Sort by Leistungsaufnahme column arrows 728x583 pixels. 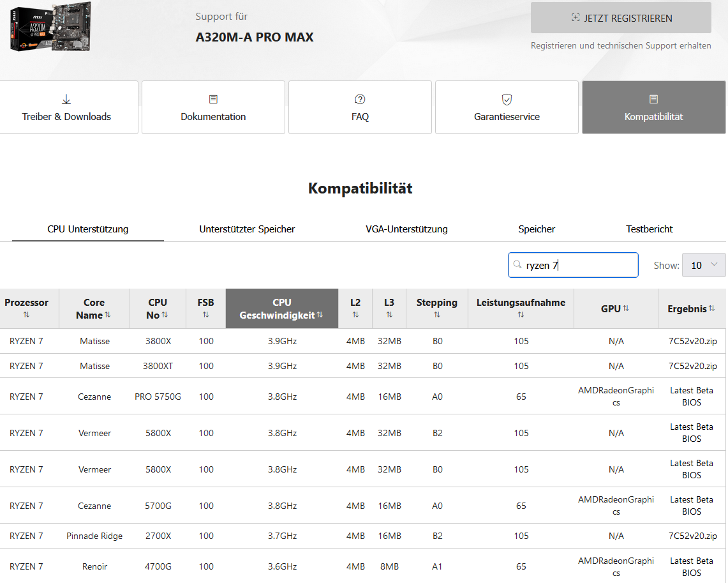tap(521, 315)
